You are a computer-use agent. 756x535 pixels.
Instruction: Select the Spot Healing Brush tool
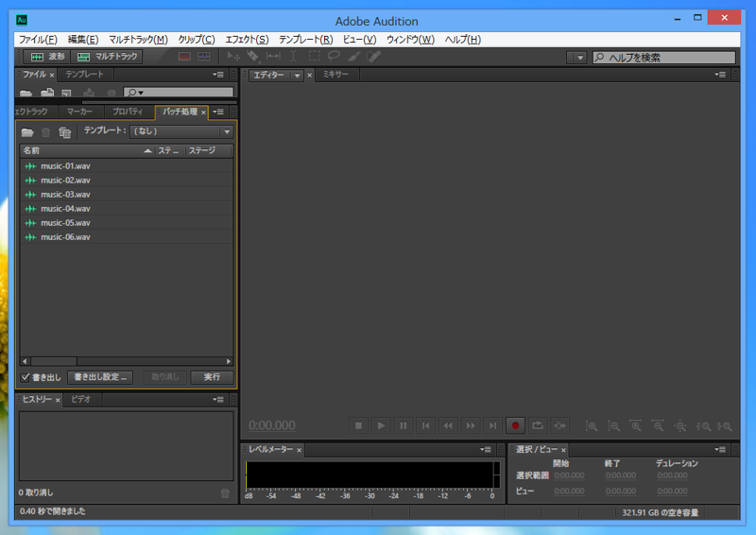373,57
